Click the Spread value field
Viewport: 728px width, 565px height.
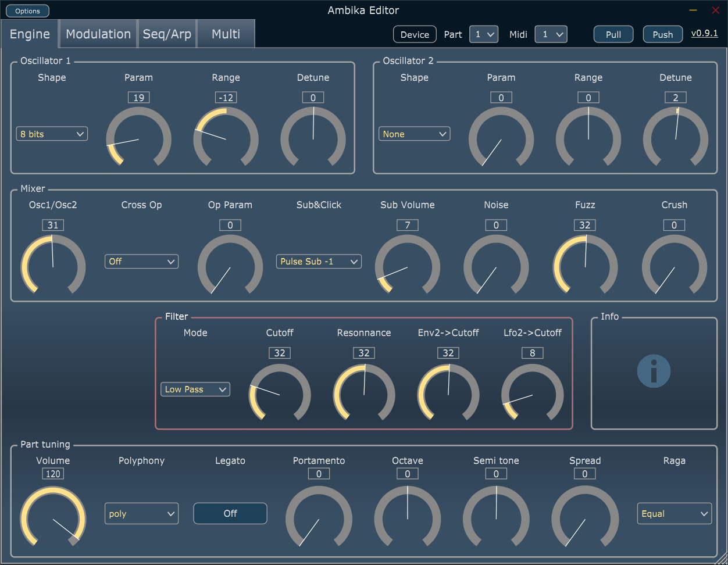point(585,474)
